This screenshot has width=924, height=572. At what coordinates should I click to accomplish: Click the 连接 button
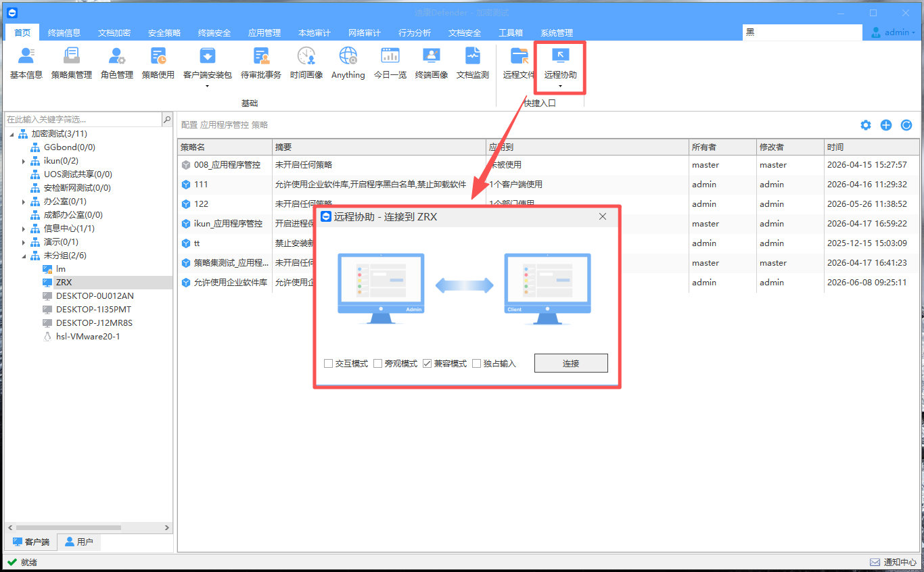pyautogui.click(x=571, y=363)
